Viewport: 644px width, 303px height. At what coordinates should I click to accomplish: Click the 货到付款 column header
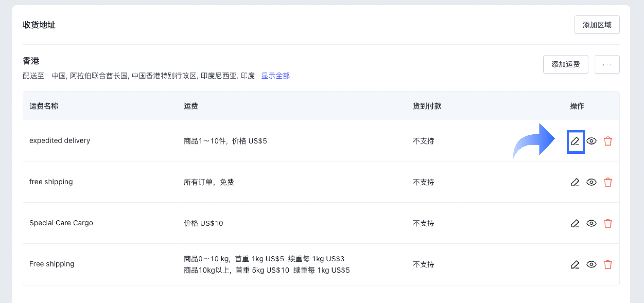[427, 106]
